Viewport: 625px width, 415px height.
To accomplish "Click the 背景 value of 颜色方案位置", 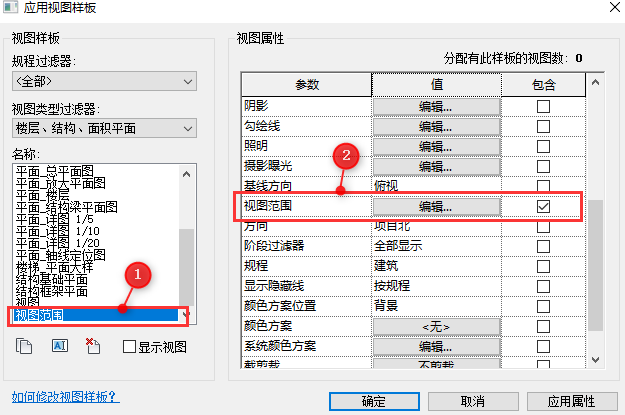I will (386, 306).
